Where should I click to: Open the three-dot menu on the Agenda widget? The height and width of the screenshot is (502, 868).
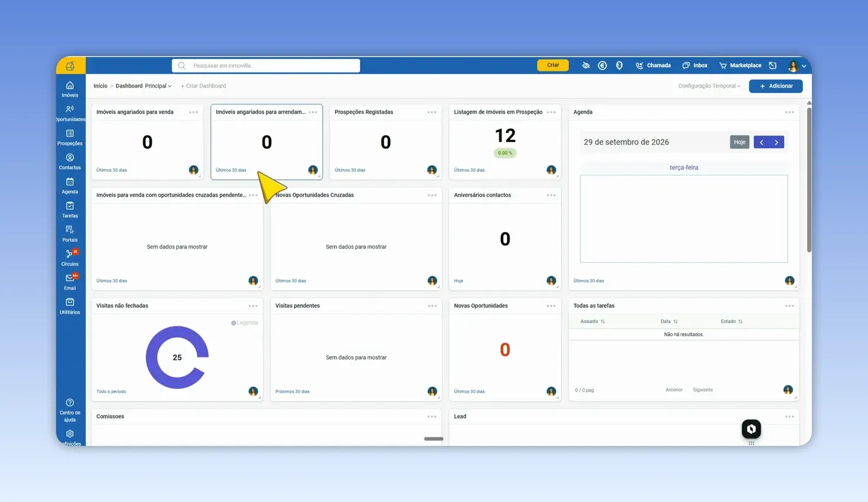(x=789, y=112)
